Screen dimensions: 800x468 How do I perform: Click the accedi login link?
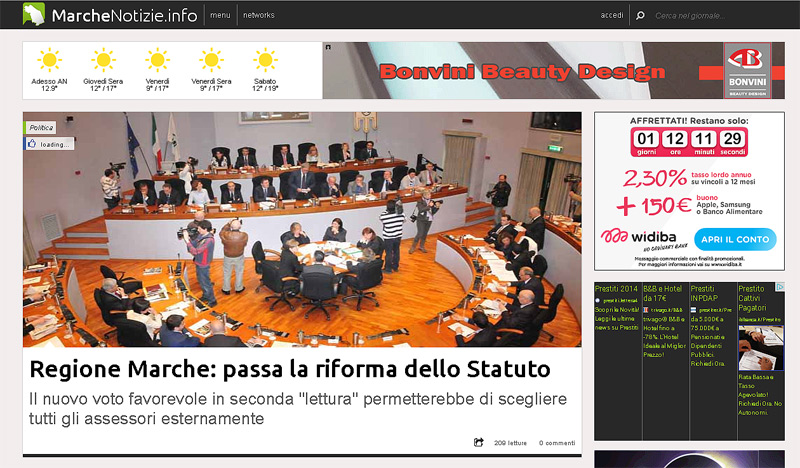pos(612,15)
